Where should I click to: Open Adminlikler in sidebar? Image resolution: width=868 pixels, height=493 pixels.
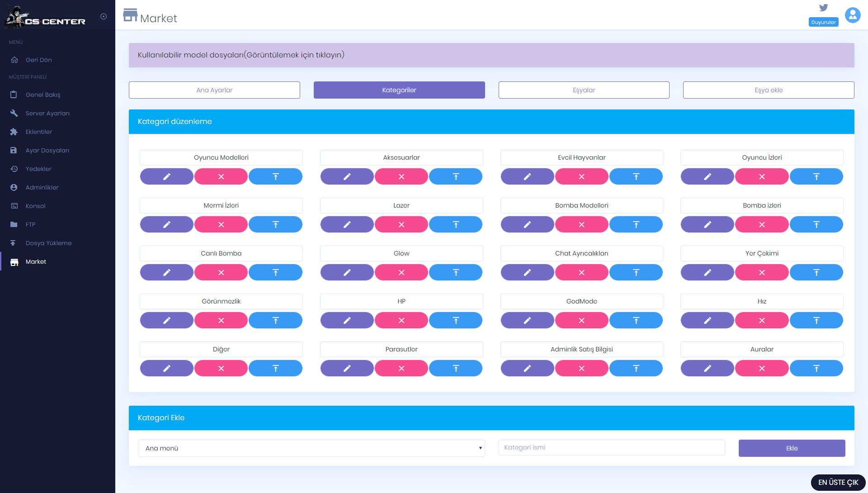click(57, 187)
